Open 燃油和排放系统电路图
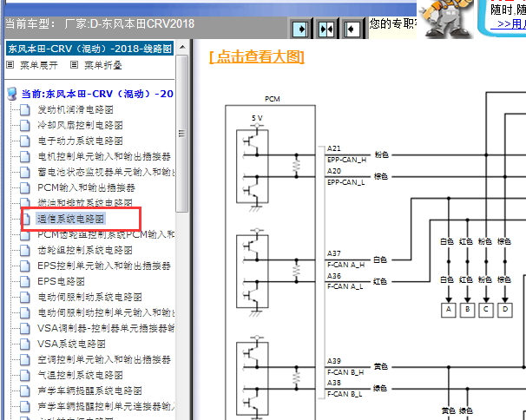The width and height of the screenshot is (526, 420). (84, 203)
